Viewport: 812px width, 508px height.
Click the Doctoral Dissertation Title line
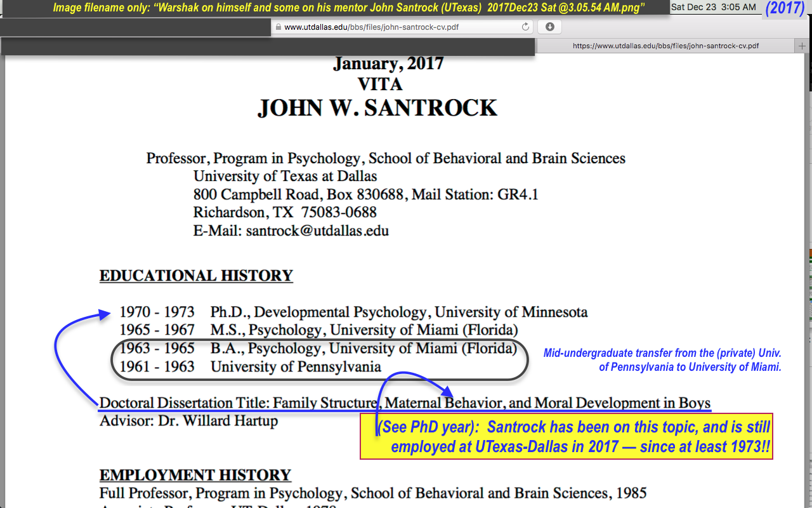pyautogui.click(x=405, y=403)
